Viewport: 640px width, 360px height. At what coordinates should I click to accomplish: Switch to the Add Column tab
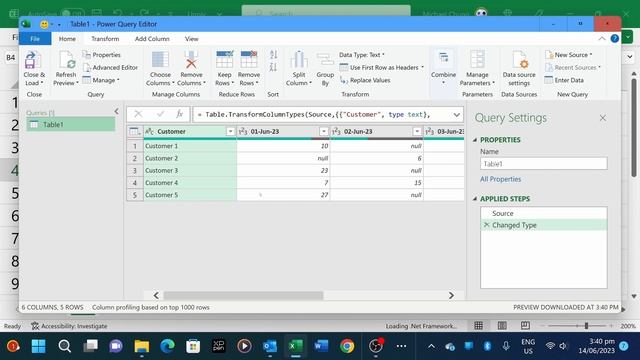[152, 39]
